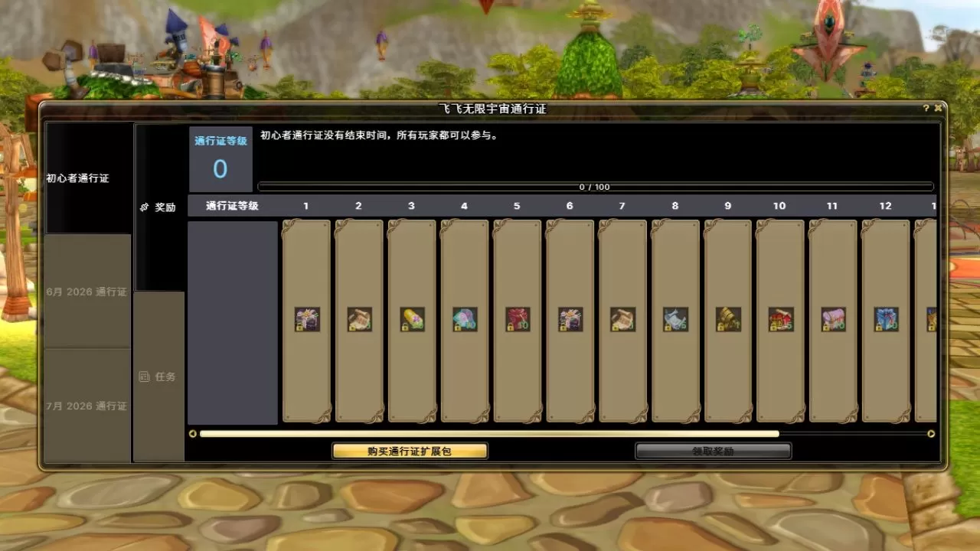Click the 购买通行证扩展包 button

tap(410, 452)
